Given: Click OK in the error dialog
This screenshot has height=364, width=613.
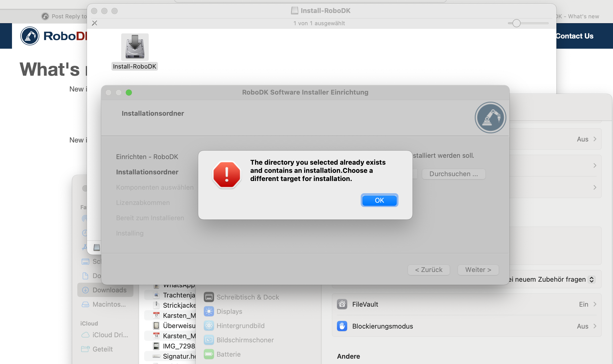Looking at the screenshot, I should point(379,200).
